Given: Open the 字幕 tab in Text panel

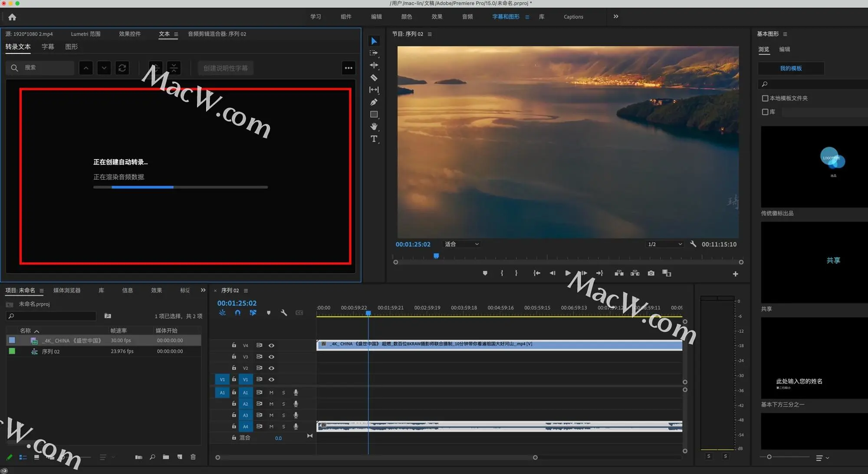Looking at the screenshot, I should point(48,47).
